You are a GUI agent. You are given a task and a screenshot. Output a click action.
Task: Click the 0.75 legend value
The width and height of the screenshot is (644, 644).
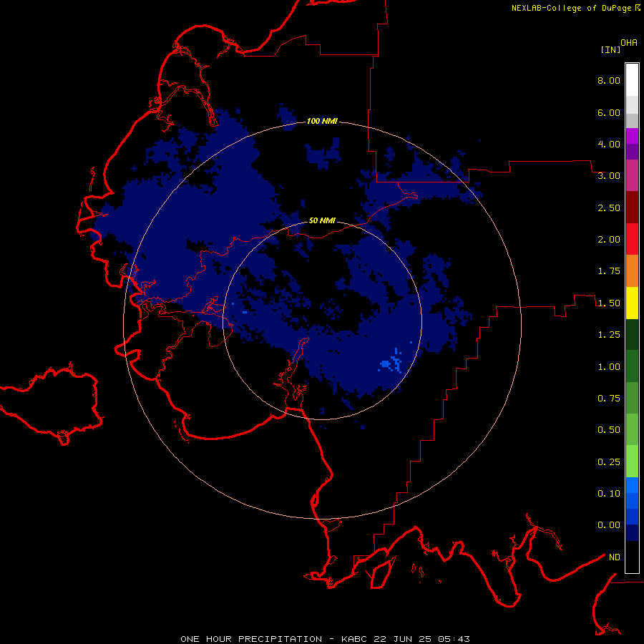pyautogui.click(x=609, y=399)
